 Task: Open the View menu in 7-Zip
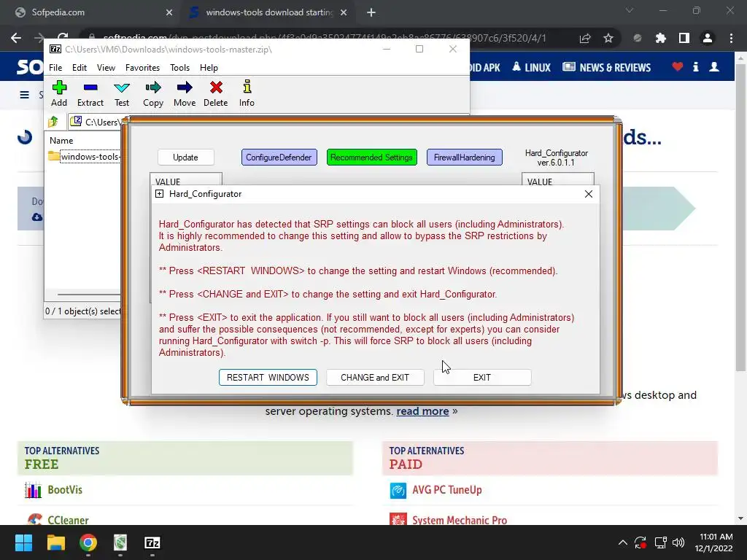pyautogui.click(x=106, y=68)
